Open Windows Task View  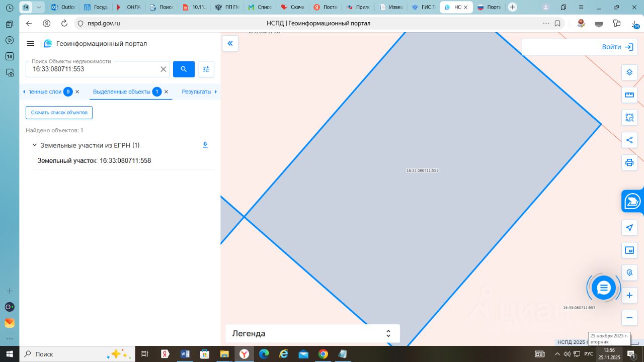(x=145, y=354)
